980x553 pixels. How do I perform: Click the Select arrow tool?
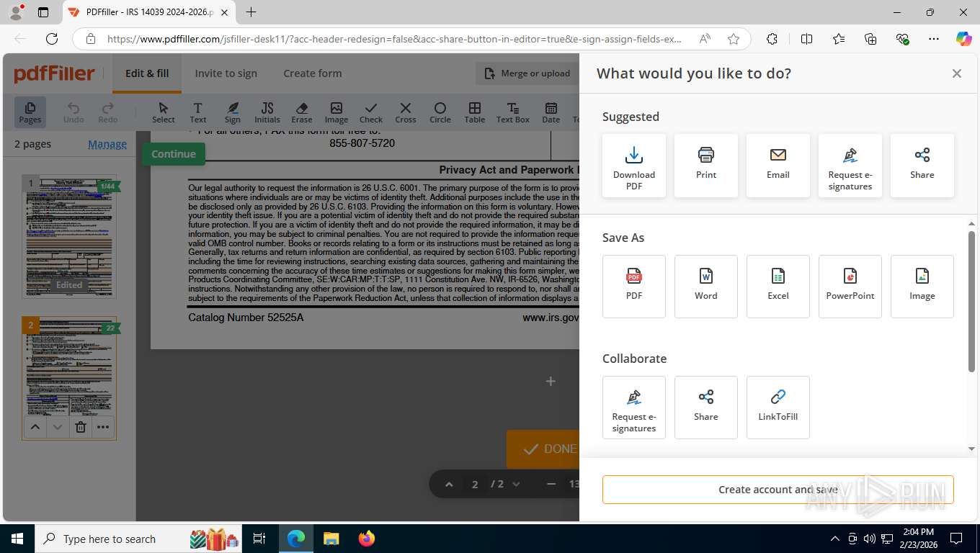click(x=164, y=112)
